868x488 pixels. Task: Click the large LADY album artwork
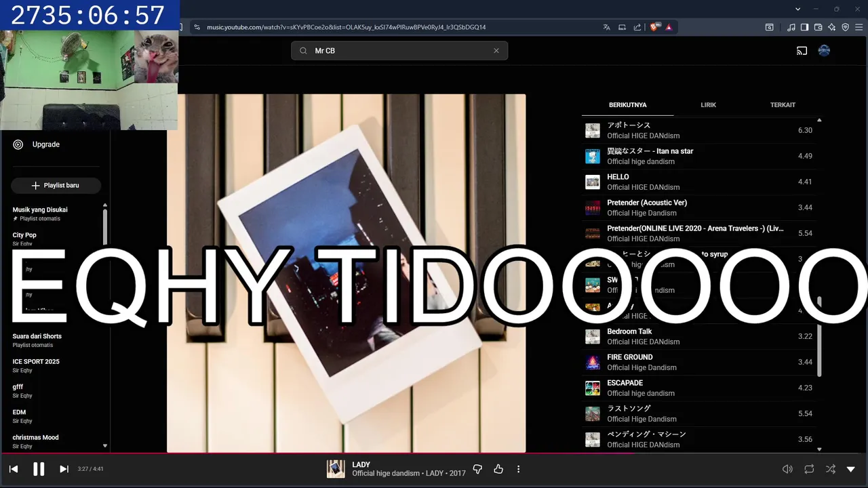[346, 273]
